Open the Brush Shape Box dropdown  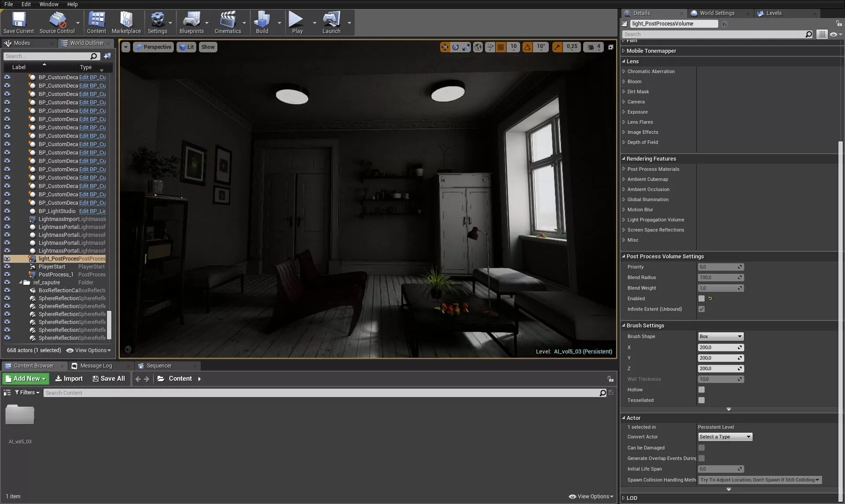(x=720, y=336)
